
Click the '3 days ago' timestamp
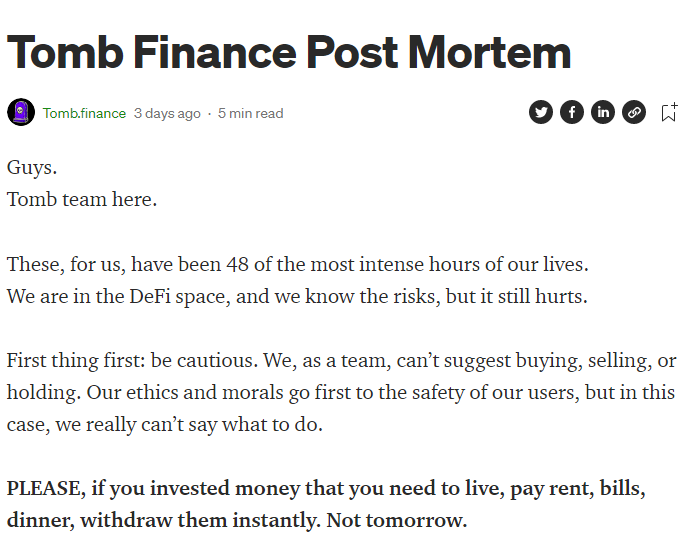pos(167,113)
